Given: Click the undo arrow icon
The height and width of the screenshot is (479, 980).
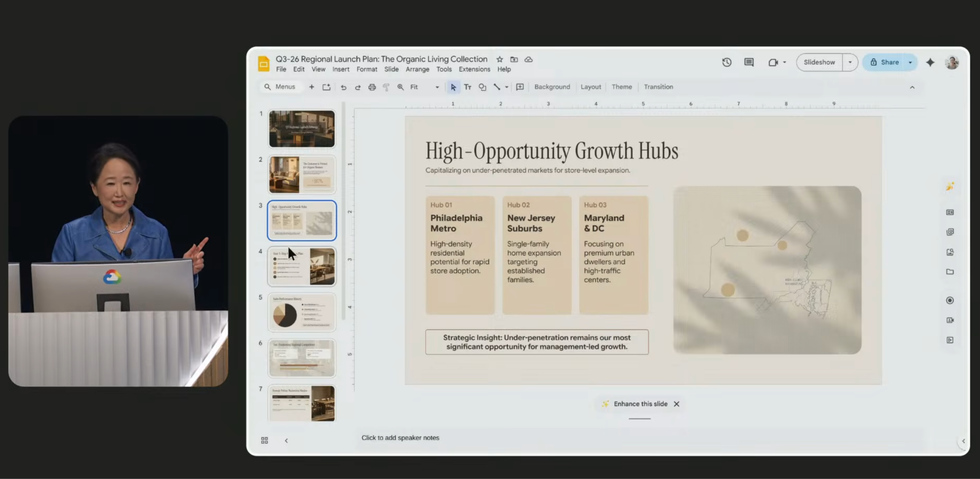Looking at the screenshot, I should point(343,87).
